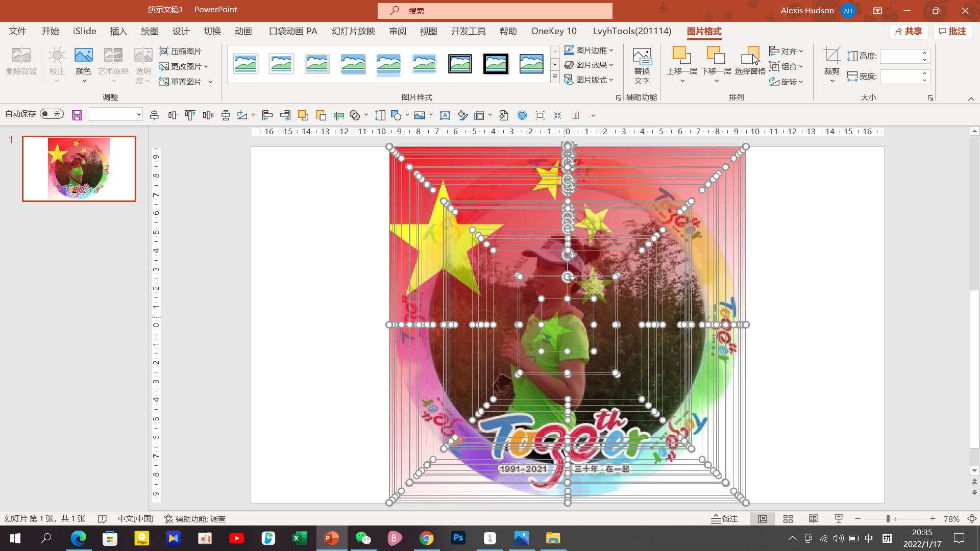Open Photoshop from the taskbar
Viewport: 980px width, 551px height.
click(x=458, y=538)
